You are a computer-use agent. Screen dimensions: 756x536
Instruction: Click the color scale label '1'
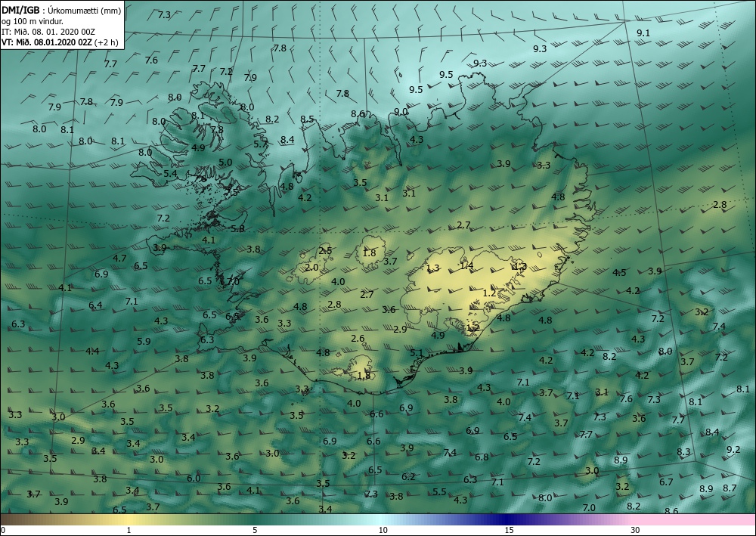tap(129, 530)
